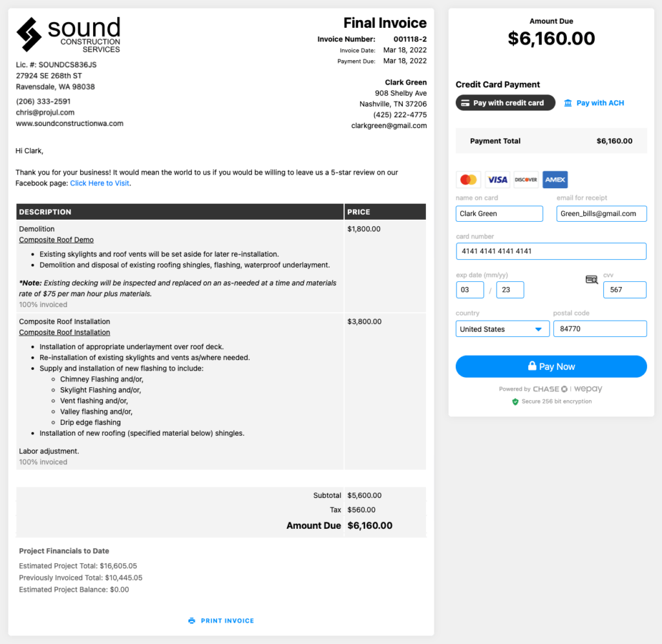Click the CVV help card icon
Screen dimensions: 662x644
[591, 279]
